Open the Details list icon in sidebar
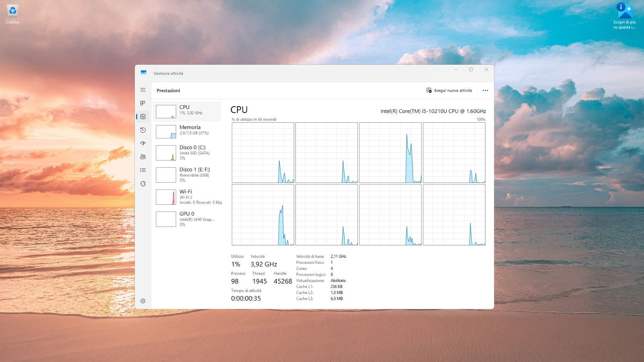This screenshot has width=644, height=362. point(143,170)
